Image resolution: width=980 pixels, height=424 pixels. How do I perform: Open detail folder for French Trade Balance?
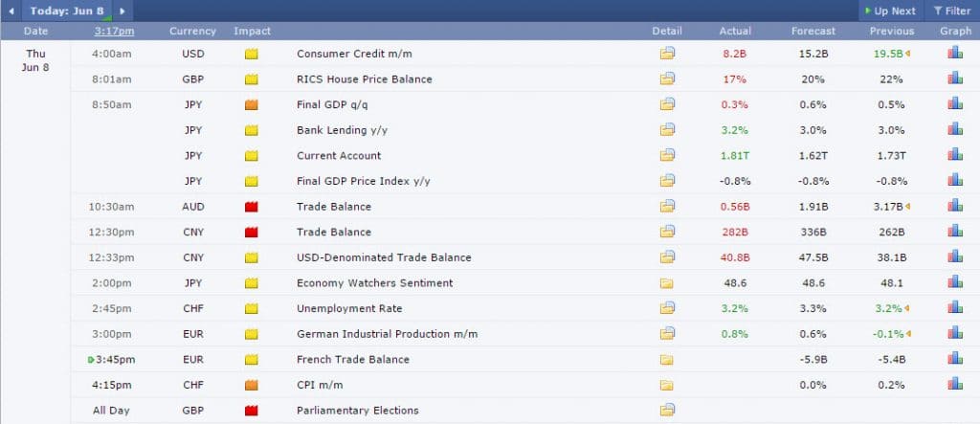[667, 360]
